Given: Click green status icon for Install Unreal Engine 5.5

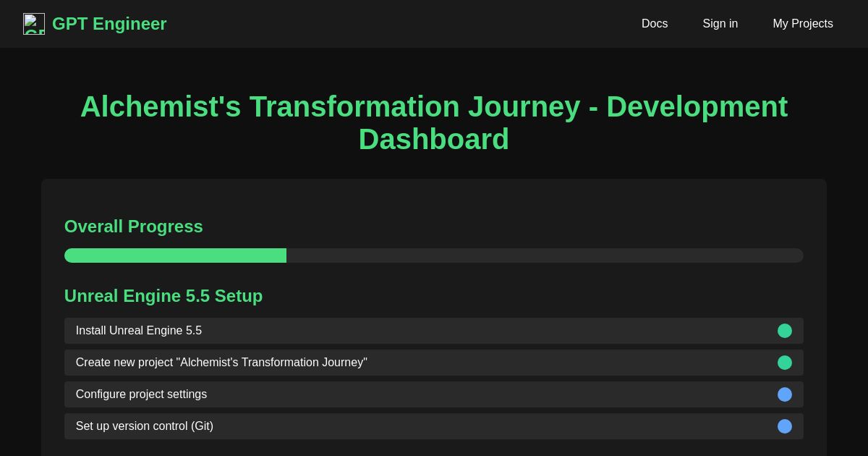Looking at the screenshot, I should click(785, 331).
